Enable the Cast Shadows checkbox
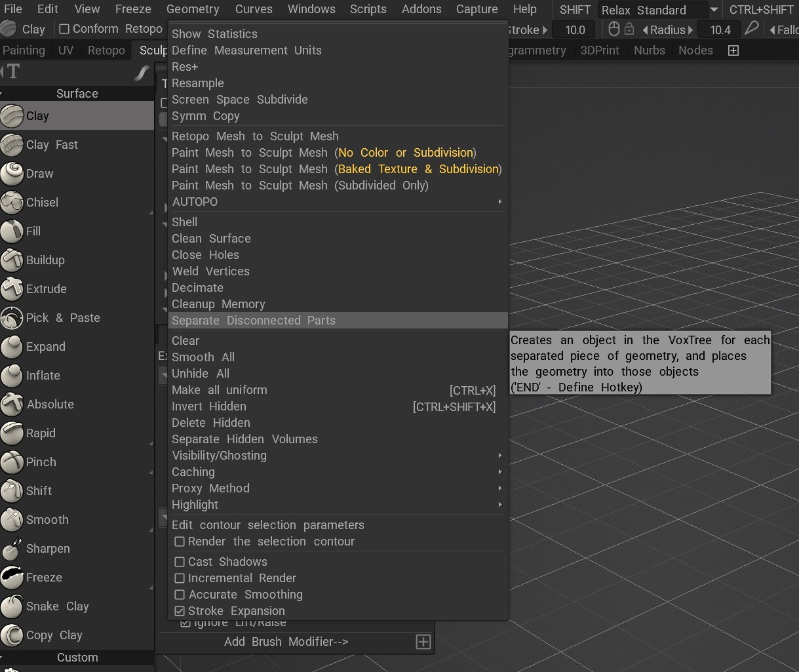799x672 pixels. (180, 562)
